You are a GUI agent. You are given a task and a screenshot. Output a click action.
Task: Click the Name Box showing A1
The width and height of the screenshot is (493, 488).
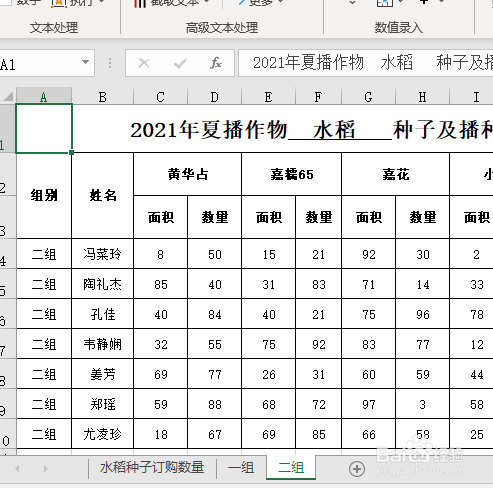click(x=40, y=63)
